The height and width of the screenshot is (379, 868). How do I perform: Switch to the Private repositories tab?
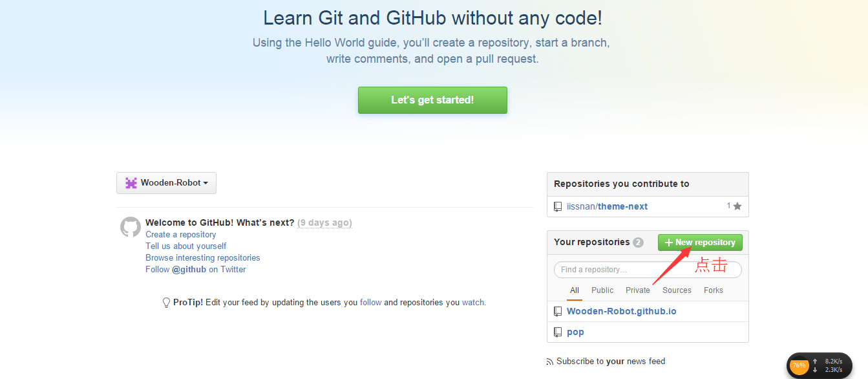coord(638,290)
